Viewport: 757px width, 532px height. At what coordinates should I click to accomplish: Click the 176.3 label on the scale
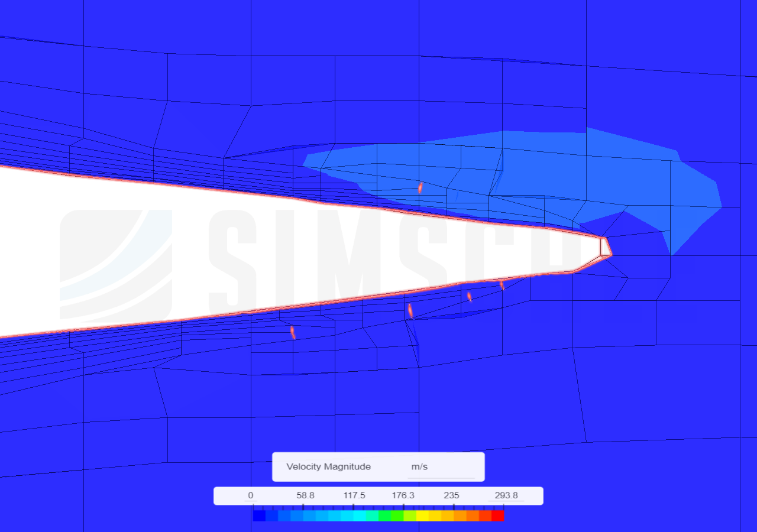(403, 495)
